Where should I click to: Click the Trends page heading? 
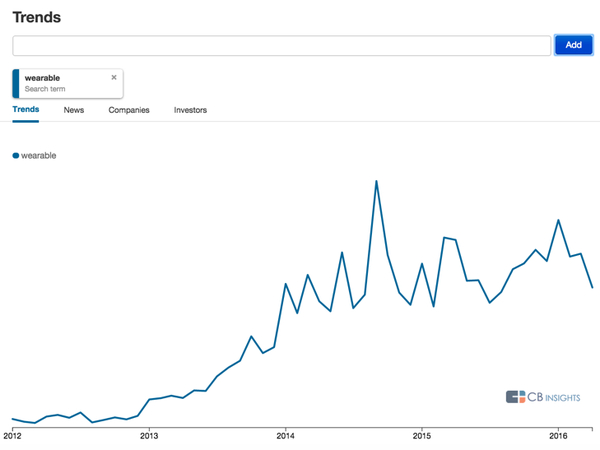36,17
